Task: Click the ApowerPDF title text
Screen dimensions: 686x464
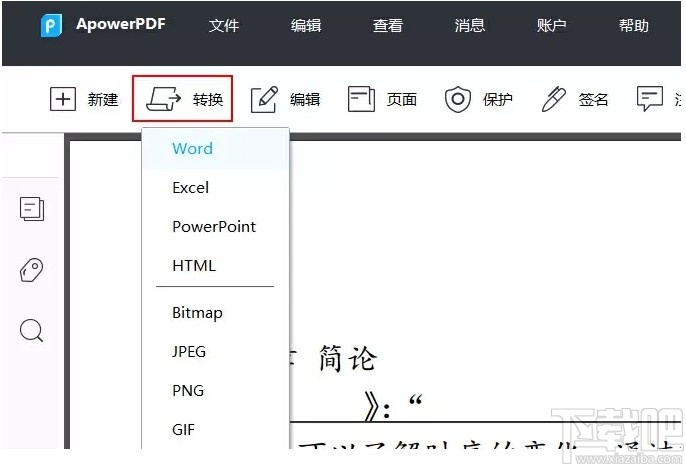Action: point(121,24)
